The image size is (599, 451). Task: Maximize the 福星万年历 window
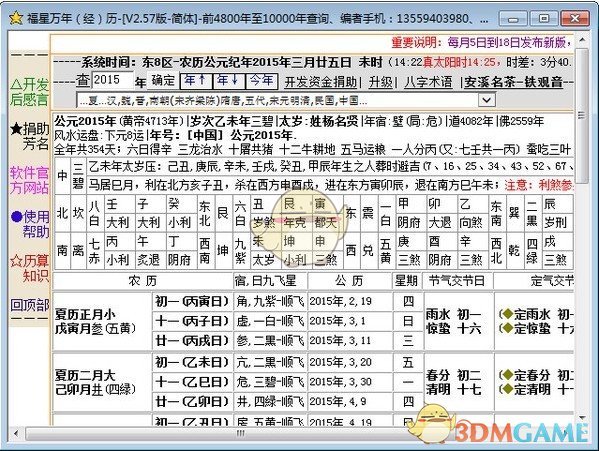pyautogui.click(x=544, y=18)
